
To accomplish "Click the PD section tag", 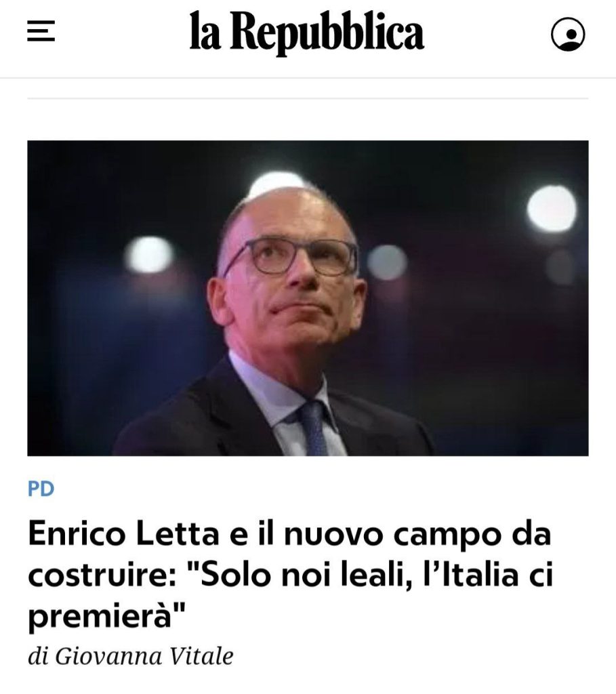I will pos(41,488).
